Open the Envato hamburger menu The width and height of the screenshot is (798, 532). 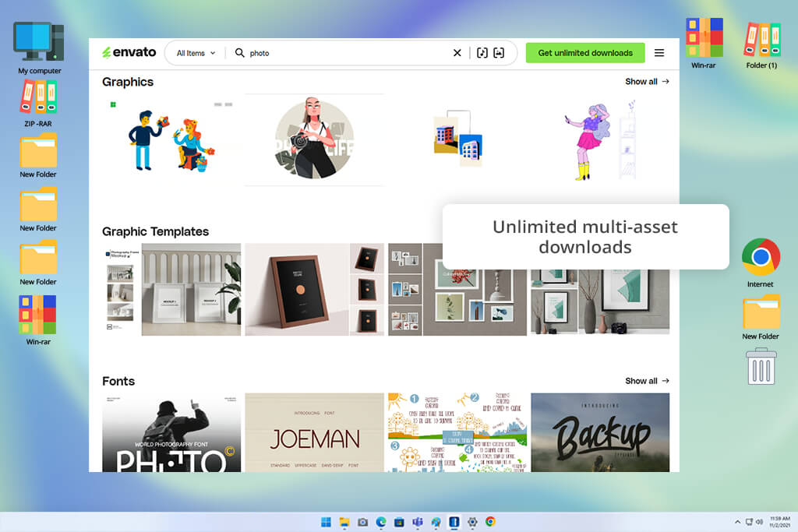659,53
